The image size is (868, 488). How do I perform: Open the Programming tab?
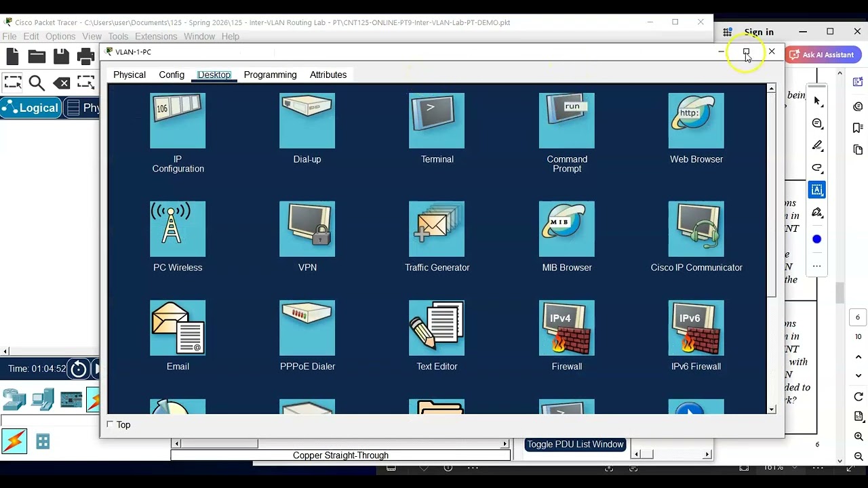click(270, 75)
